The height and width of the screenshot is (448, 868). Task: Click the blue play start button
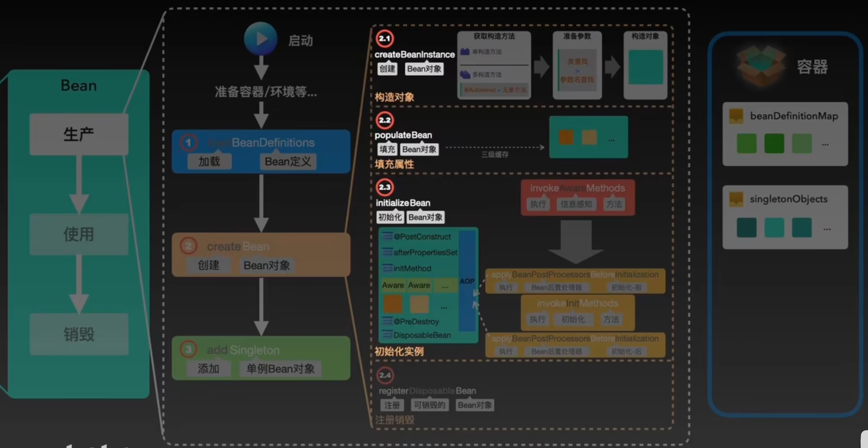tap(261, 38)
